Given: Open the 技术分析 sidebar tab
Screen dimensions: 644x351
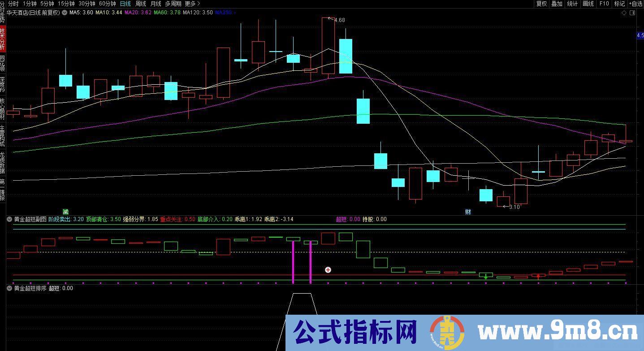Looking at the screenshot, I should 3,39.
